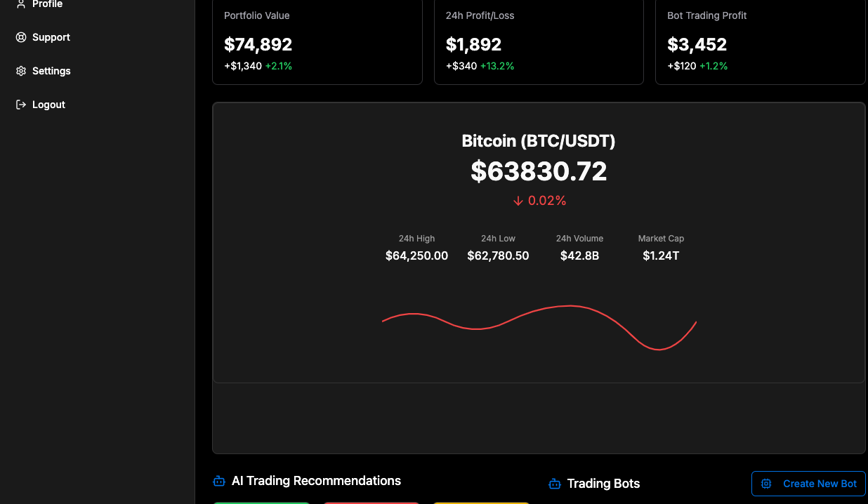
Task: Open Settings from the sidebar
Action: (x=43, y=71)
